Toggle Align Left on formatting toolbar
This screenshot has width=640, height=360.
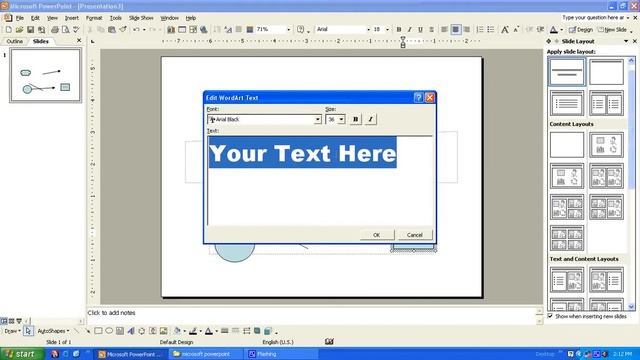(x=444, y=29)
